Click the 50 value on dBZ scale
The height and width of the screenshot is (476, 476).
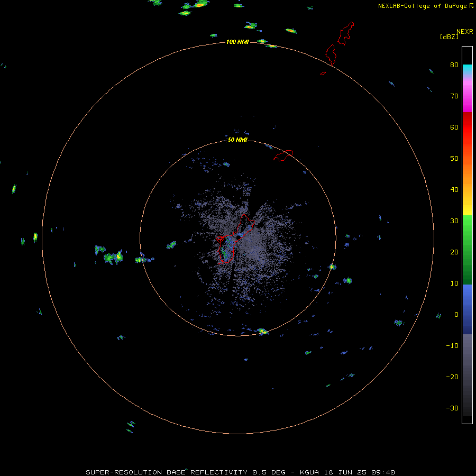pos(454,159)
